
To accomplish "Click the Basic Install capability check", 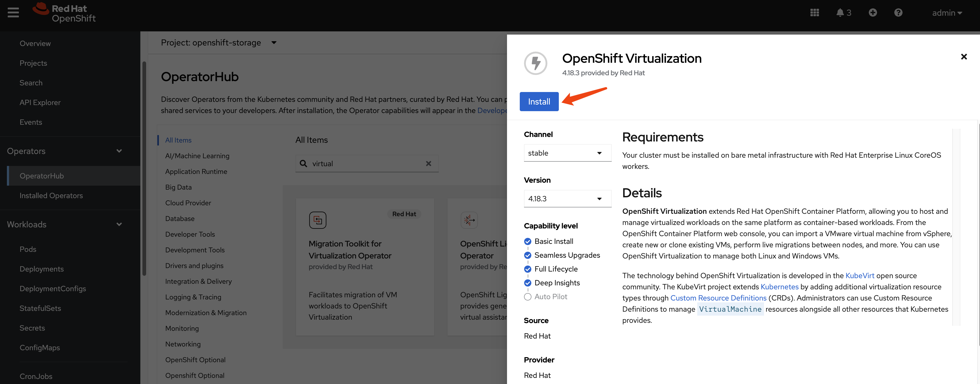I will point(527,241).
